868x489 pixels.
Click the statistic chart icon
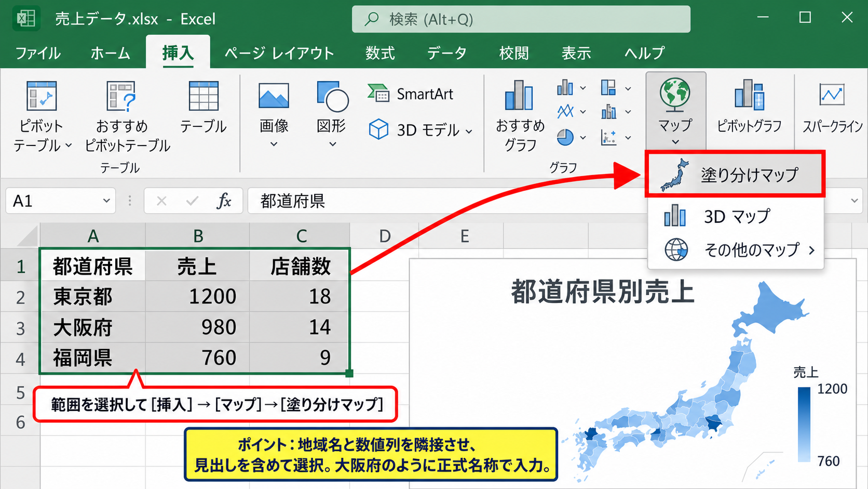(x=608, y=111)
